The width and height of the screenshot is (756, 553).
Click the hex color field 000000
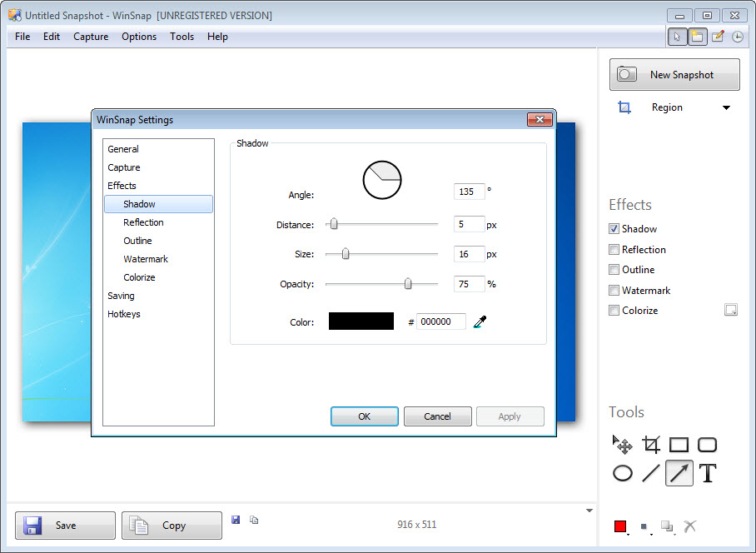[441, 321]
